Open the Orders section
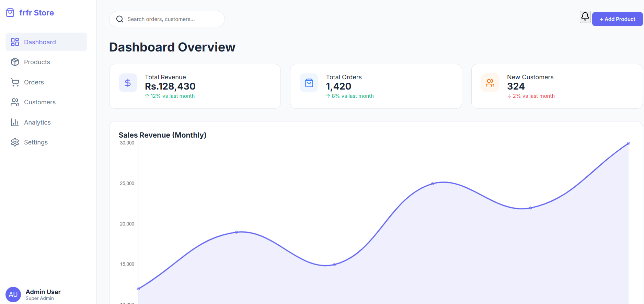 point(46,82)
